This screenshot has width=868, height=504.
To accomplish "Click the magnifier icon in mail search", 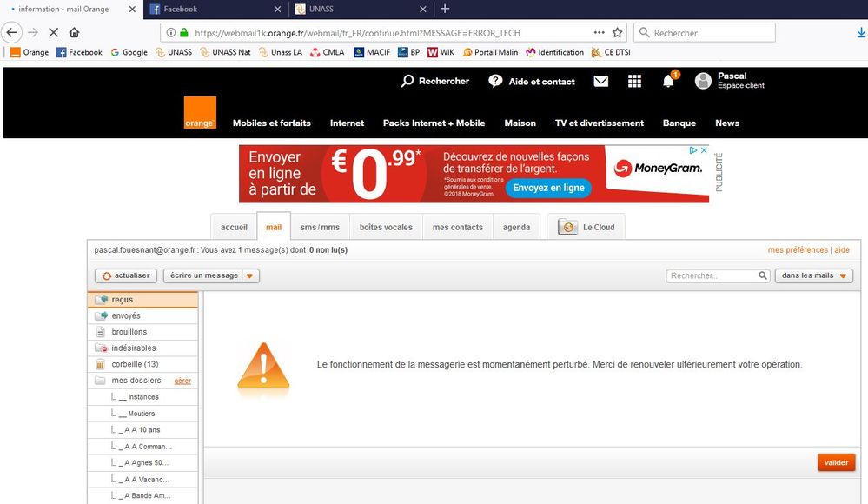I will click(x=763, y=276).
